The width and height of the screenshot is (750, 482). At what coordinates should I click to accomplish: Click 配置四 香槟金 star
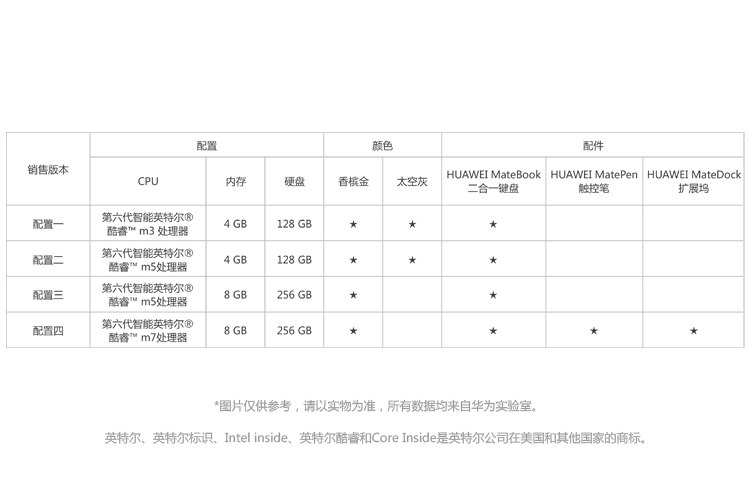click(x=353, y=330)
